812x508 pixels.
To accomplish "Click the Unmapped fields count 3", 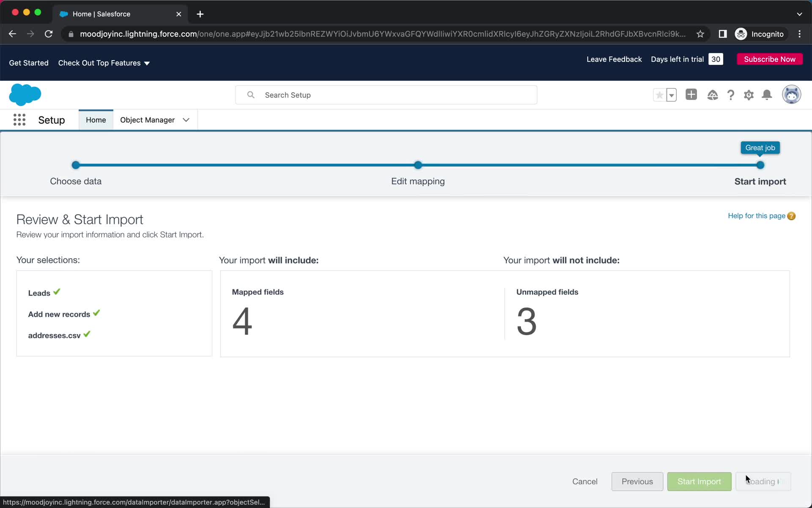I will click(x=527, y=321).
